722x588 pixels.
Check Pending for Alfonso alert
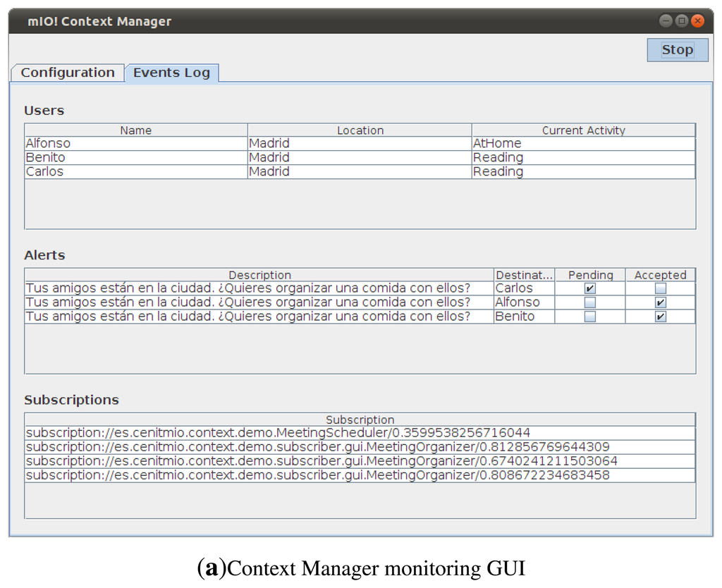(590, 302)
